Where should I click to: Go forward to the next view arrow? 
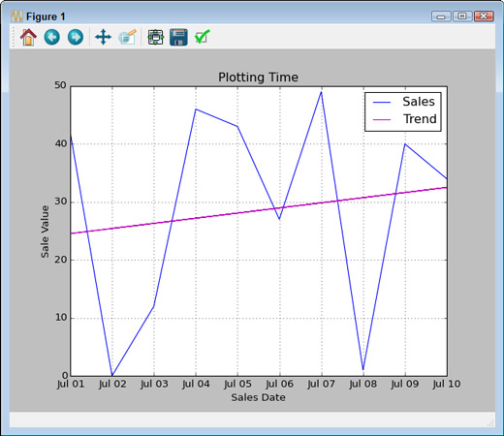[x=76, y=37]
